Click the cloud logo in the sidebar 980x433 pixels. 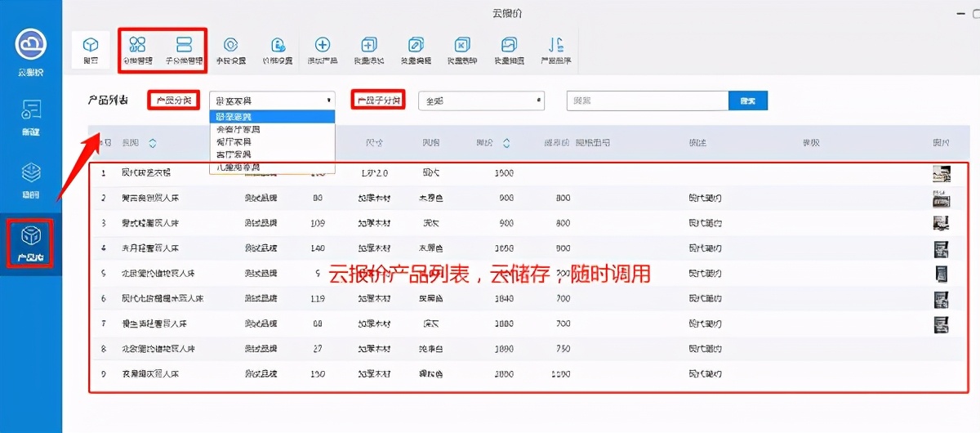[31, 42]
